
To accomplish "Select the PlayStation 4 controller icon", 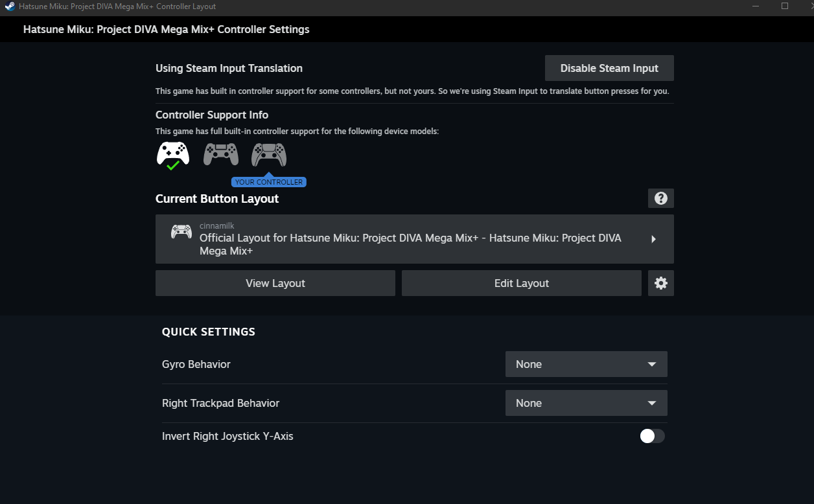I will [221, 154].
